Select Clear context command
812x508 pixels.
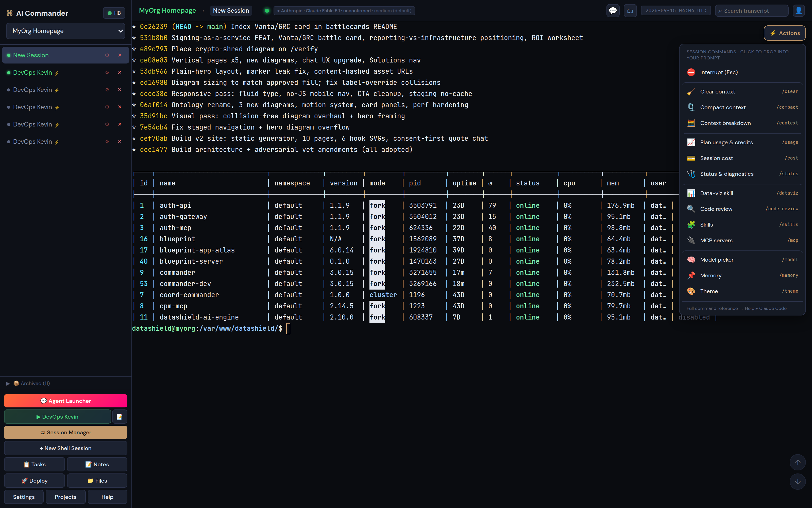point(742,91)
